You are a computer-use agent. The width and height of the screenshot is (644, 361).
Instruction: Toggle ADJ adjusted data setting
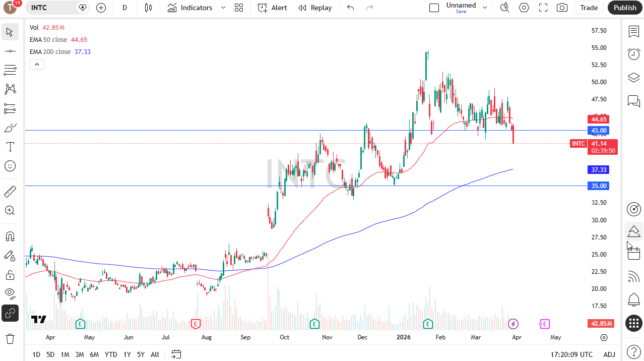609,354
